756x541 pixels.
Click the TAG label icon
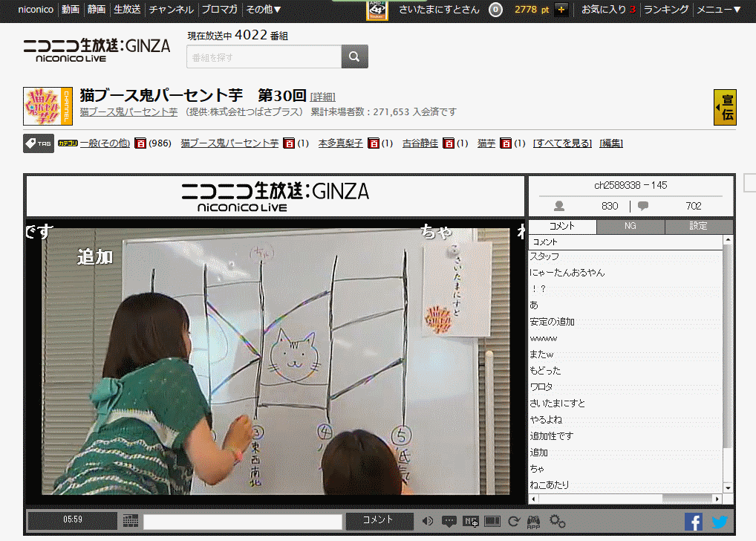pyautogui.click(x=39, y=143)
